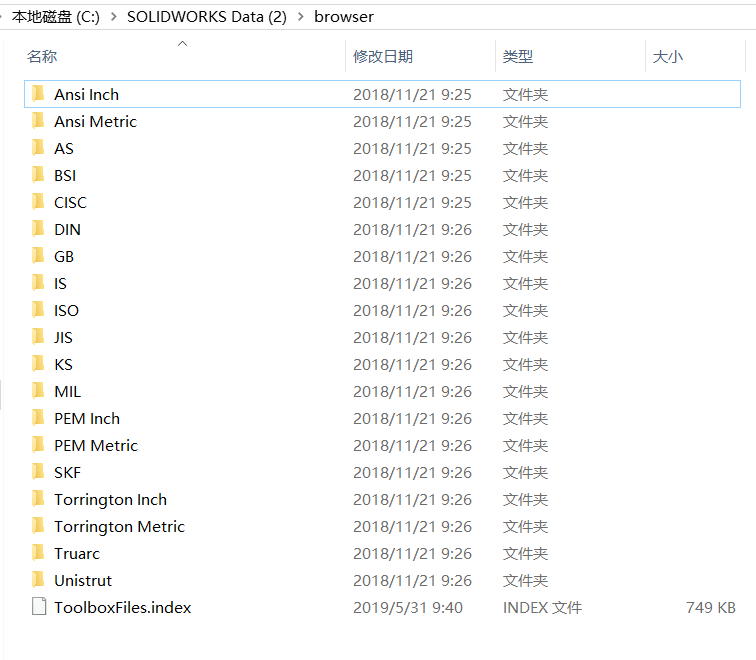Click the Torrington Metric folder icon
The width and height of the screenshot is (756, 660).
pos(39,526)
